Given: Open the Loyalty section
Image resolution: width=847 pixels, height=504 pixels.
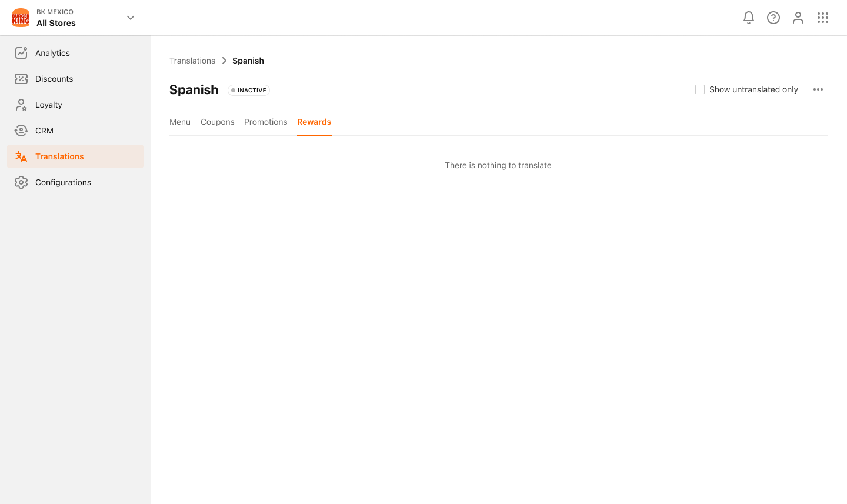Looking at the screenshot, I should [75, 105].
